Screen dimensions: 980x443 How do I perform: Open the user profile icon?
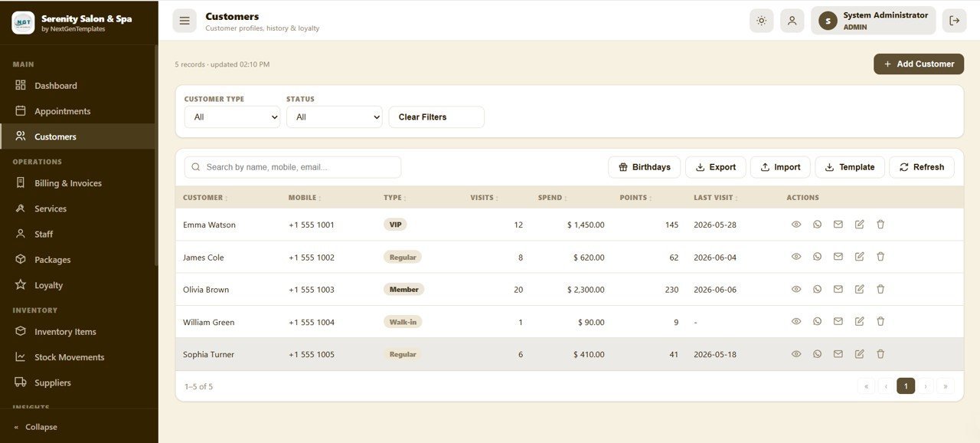pos(792,21)
